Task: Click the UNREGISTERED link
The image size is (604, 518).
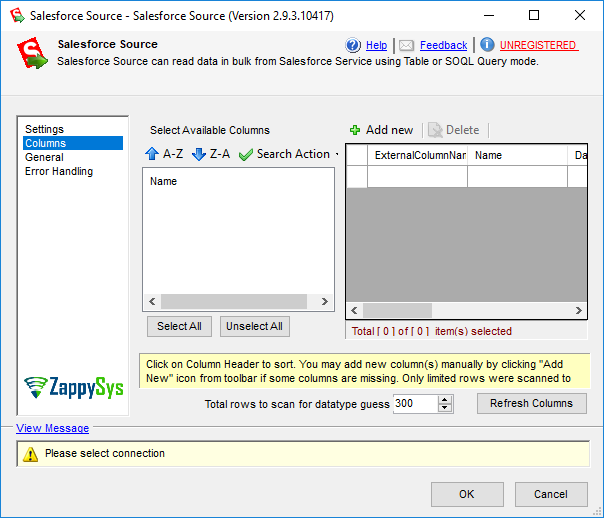Action: [x=539, y=45]
